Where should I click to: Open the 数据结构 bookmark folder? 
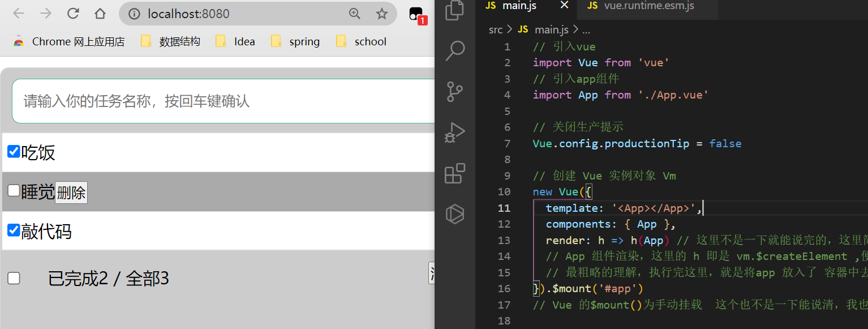[170, 41]
